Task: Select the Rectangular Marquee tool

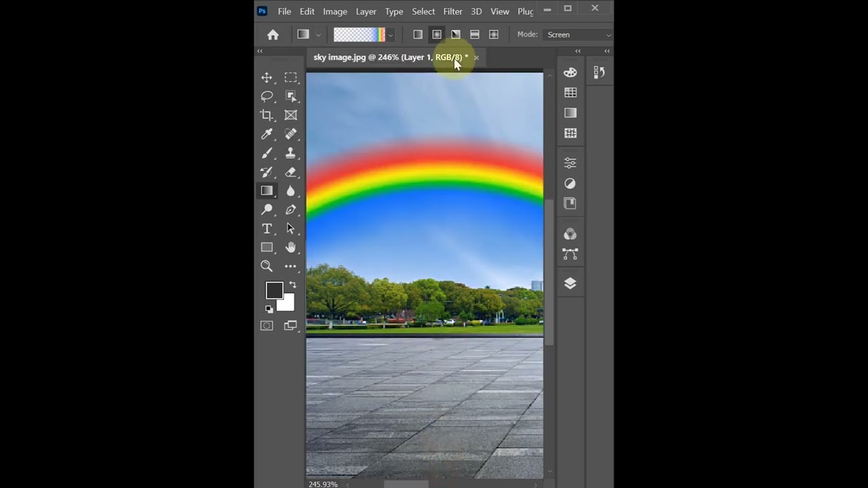Action: click(291, 78)
